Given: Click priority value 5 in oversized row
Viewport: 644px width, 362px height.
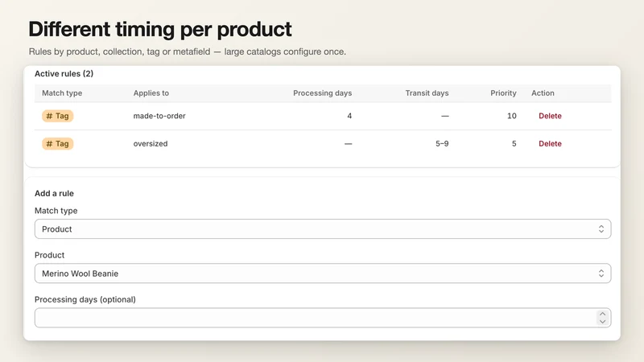Looking at the screenshot, I should pos(514,144).
